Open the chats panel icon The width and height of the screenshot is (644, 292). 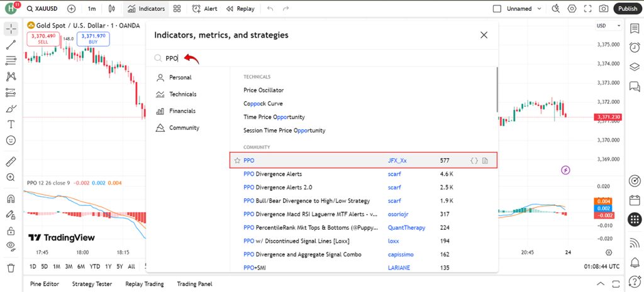pyautogui.click(x=635, y=86)
